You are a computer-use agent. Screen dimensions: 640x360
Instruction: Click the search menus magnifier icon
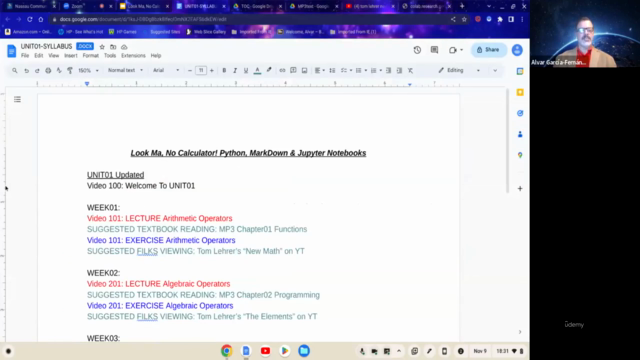coord(15,71)
